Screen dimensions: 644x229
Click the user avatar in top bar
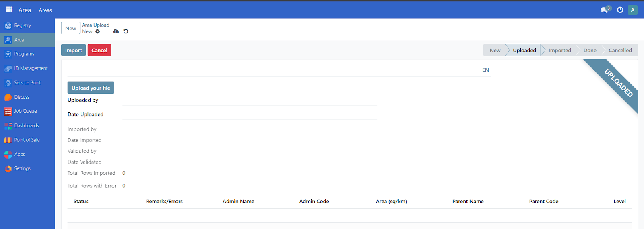coord(633,10)
